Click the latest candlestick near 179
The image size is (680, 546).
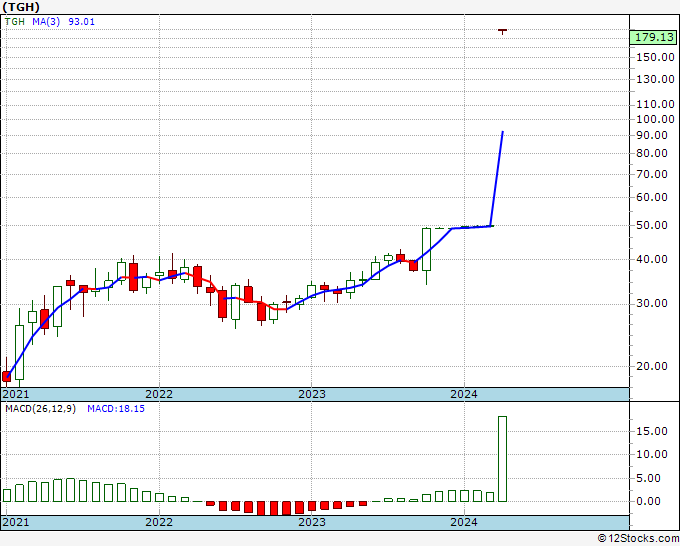[x=503, y=31]
